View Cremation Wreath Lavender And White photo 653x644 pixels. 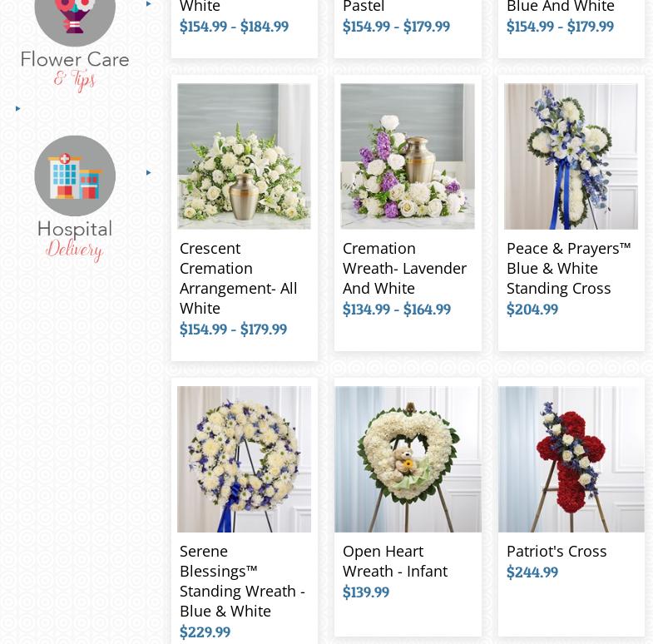pos(408,156)
